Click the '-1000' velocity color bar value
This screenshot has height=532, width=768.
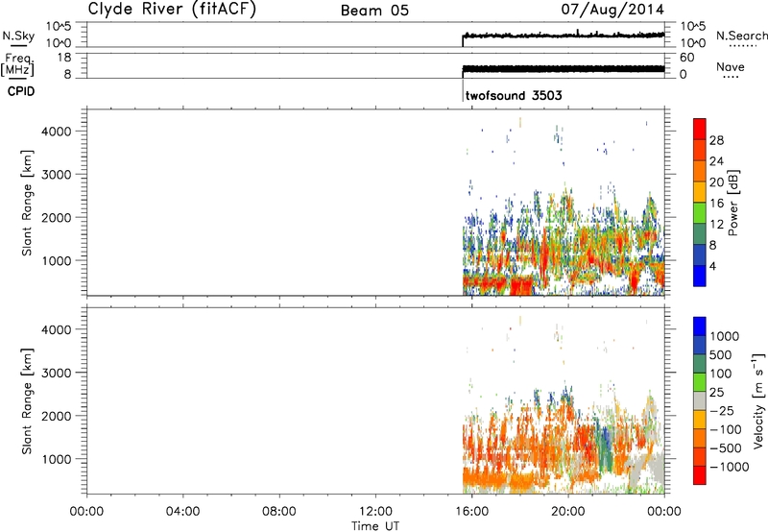tap(730, 467)
